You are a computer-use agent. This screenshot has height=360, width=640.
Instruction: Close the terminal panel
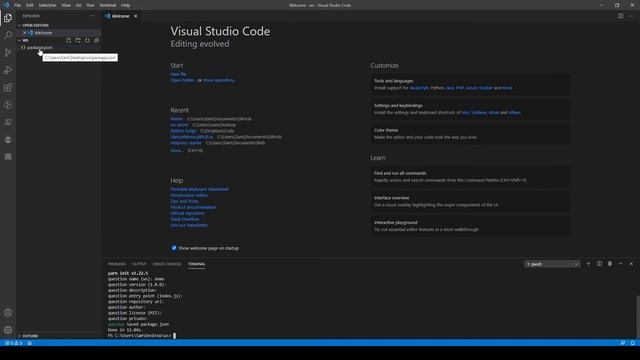(x=631, y=264)
